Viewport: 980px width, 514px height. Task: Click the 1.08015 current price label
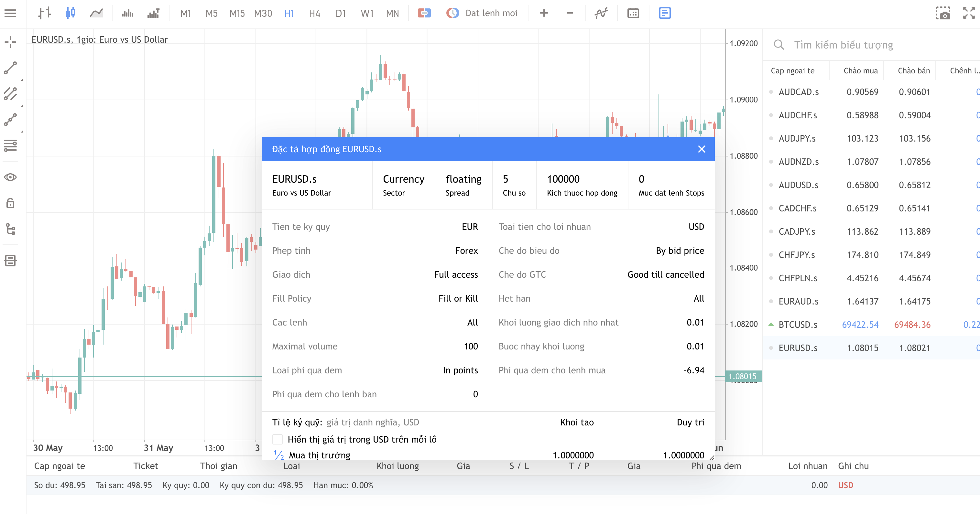pos(743,376)
